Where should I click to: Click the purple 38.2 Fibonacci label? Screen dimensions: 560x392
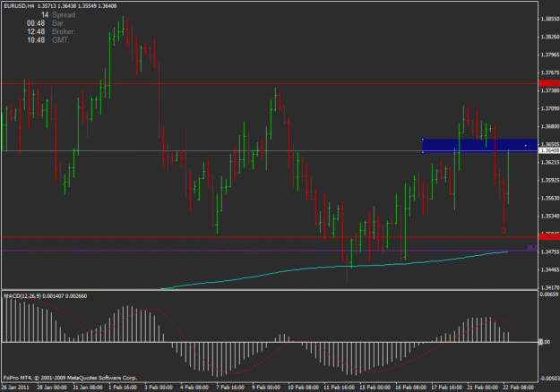(x=532, y=248)
